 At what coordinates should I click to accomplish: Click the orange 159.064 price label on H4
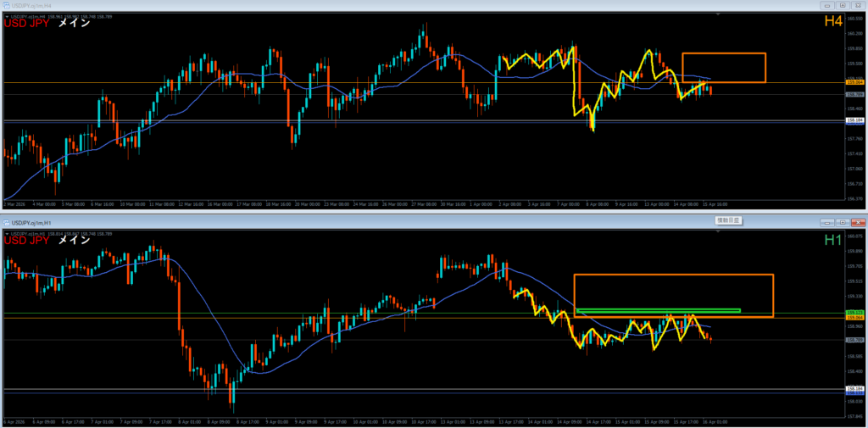click(x=854, y=82)
